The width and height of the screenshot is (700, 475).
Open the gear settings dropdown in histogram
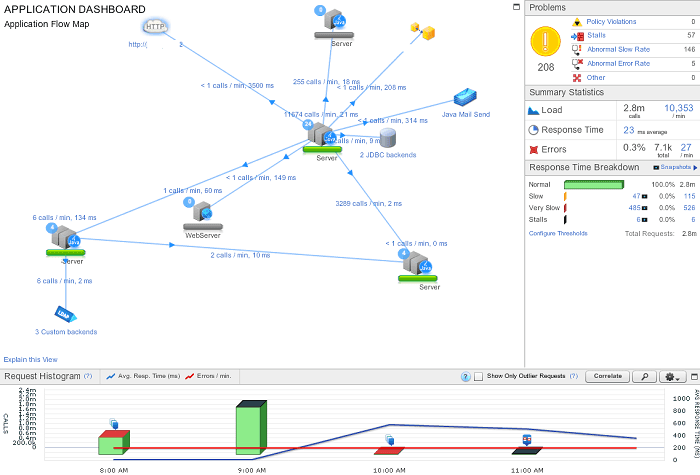pos(672,377)
